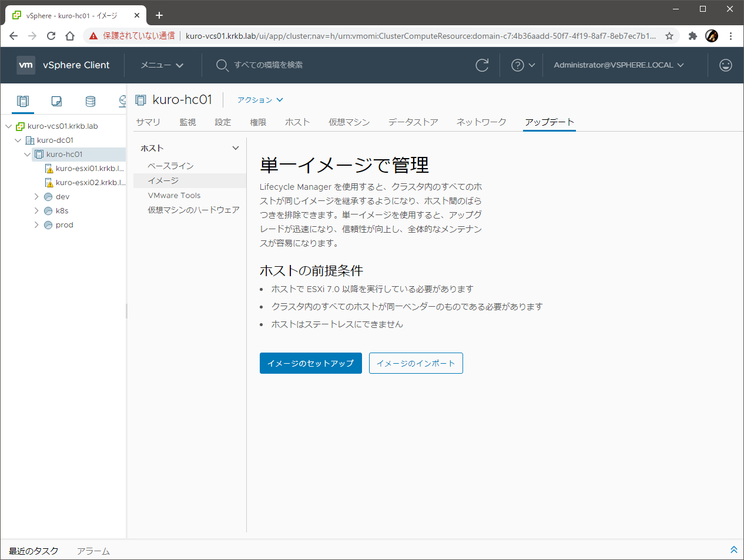The image size is (744, 560).
Task: Expand the k8s resource pool
Action: coord(36,211)
